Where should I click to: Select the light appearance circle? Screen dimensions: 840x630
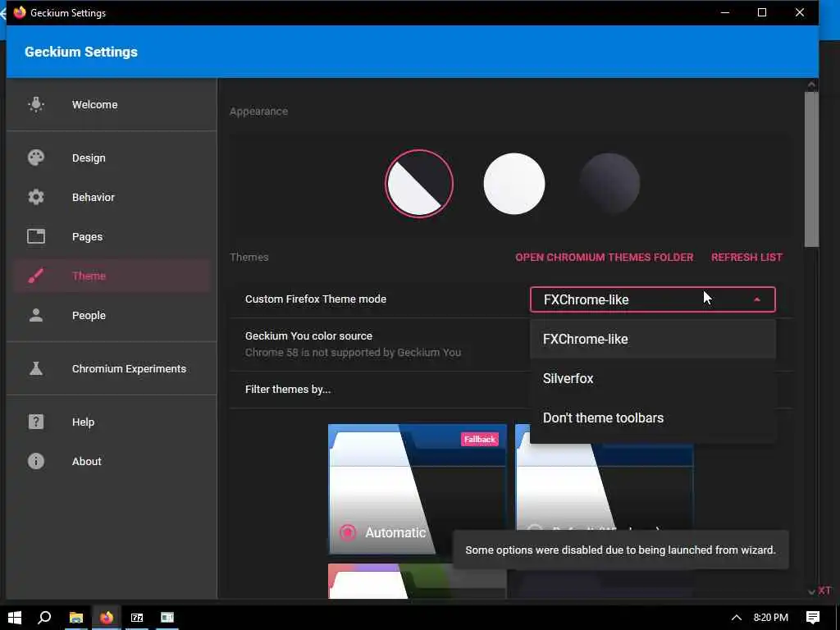(514, 183)
